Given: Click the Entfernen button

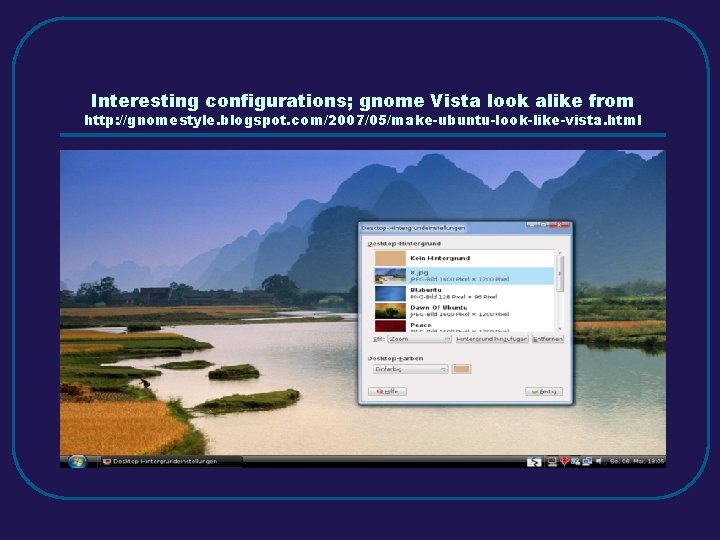Looking at the screenshot, I should [548, 339].
